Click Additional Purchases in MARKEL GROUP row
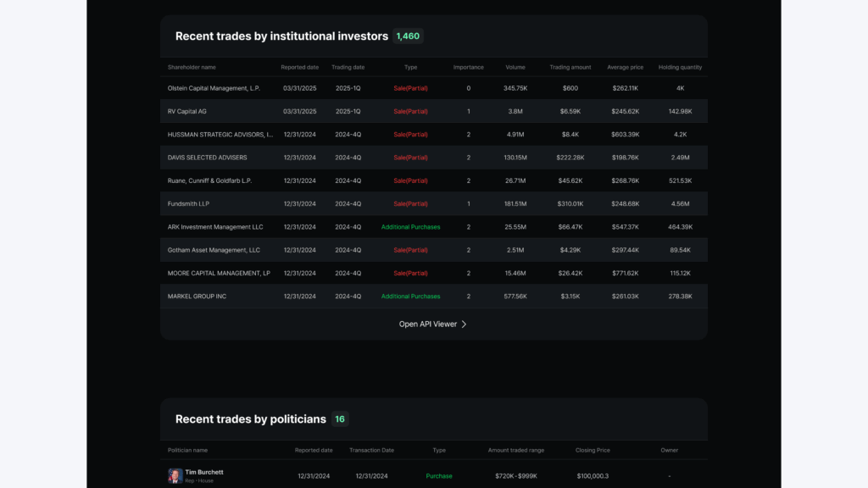 tap(411, 297)
